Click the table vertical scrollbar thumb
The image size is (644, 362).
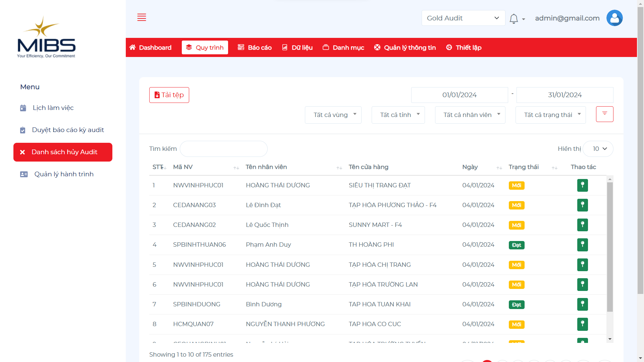point(610,247)
